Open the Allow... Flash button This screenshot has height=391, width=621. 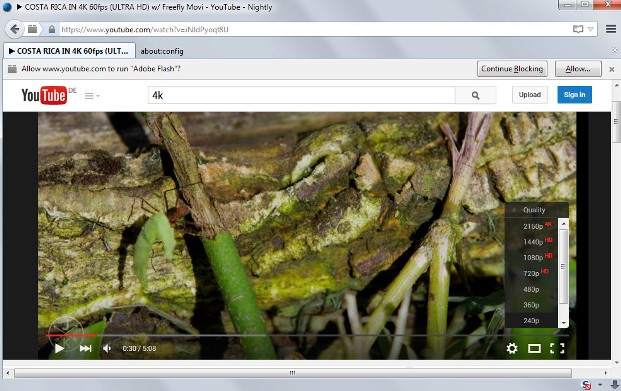(578, 69)
